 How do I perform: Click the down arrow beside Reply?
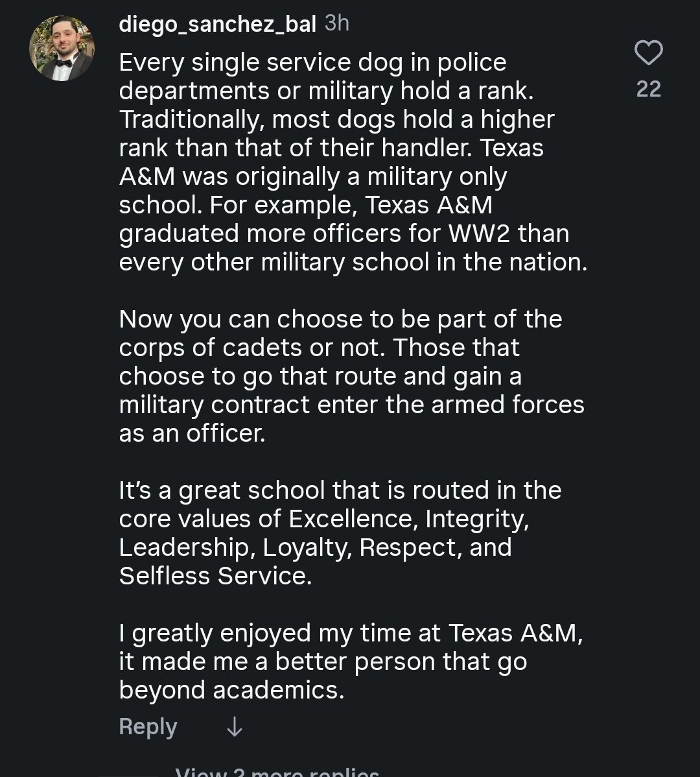(x=234, y=728)
